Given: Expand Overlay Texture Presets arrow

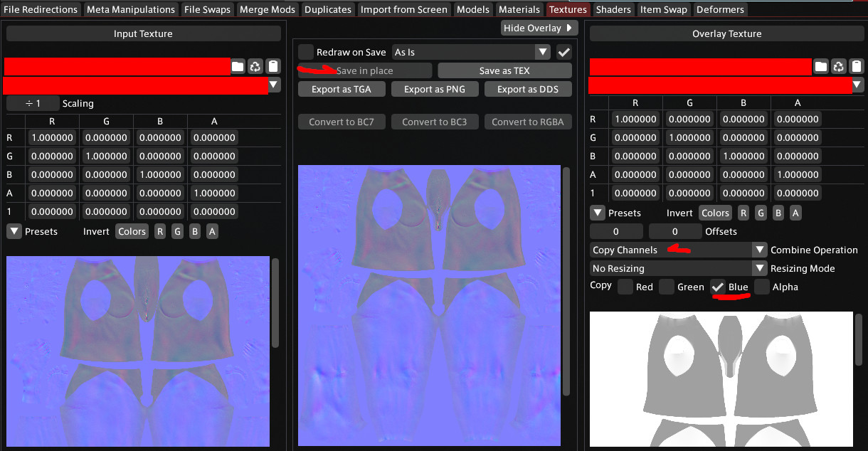Looking at the screenshot, I should pyautogui.click(x=598, y=213).
